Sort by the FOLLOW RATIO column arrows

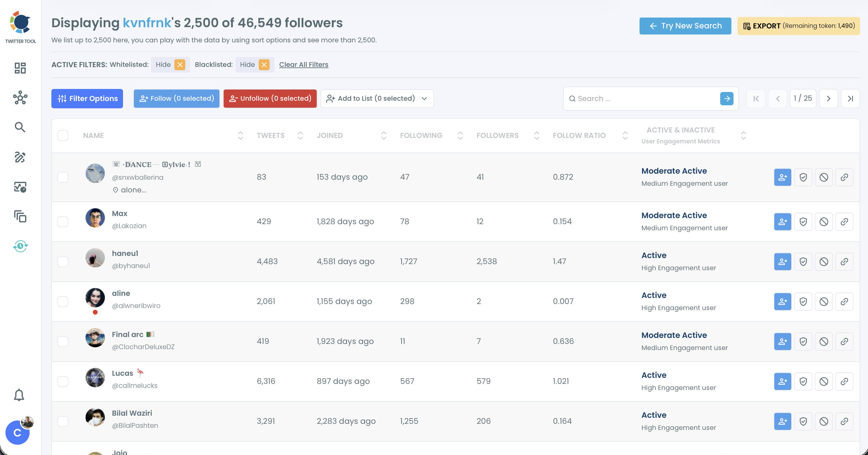[625, 136]
